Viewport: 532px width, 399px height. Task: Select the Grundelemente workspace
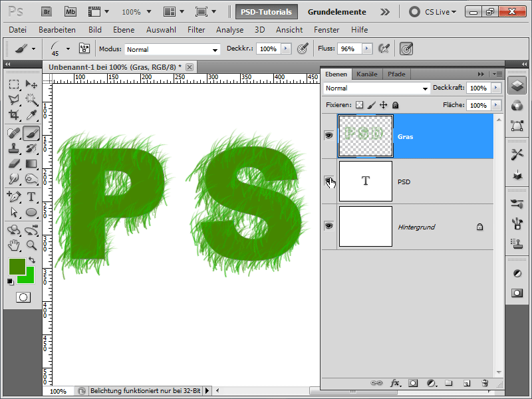(x=336, y=12)
